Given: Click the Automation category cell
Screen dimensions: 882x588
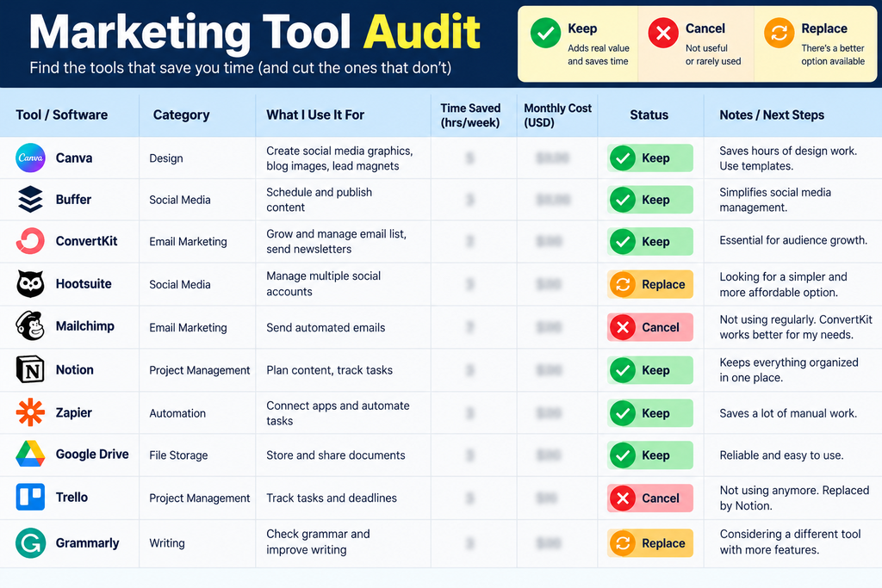Looking at the screenshot, I should [177, 413].
